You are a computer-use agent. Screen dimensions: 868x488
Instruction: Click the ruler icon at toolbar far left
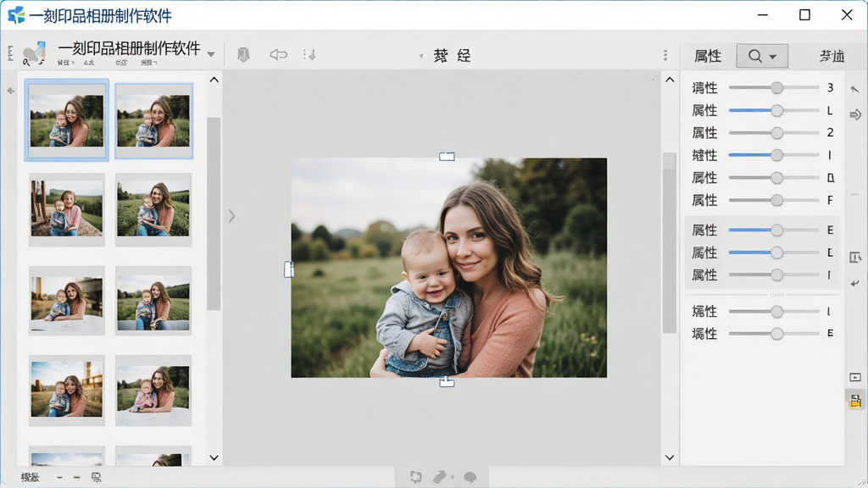[x=10, y=53]
